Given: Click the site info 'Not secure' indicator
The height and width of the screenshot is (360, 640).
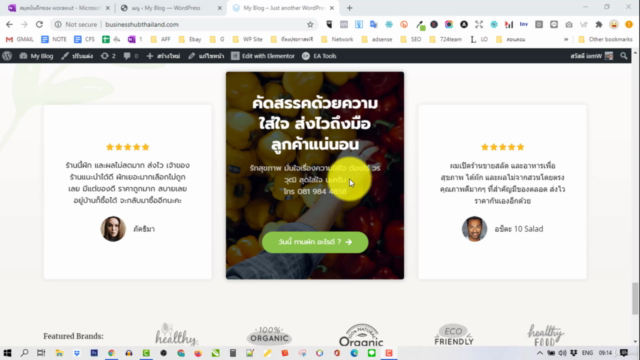Looking at the screenshot, I should pos(76,24).
